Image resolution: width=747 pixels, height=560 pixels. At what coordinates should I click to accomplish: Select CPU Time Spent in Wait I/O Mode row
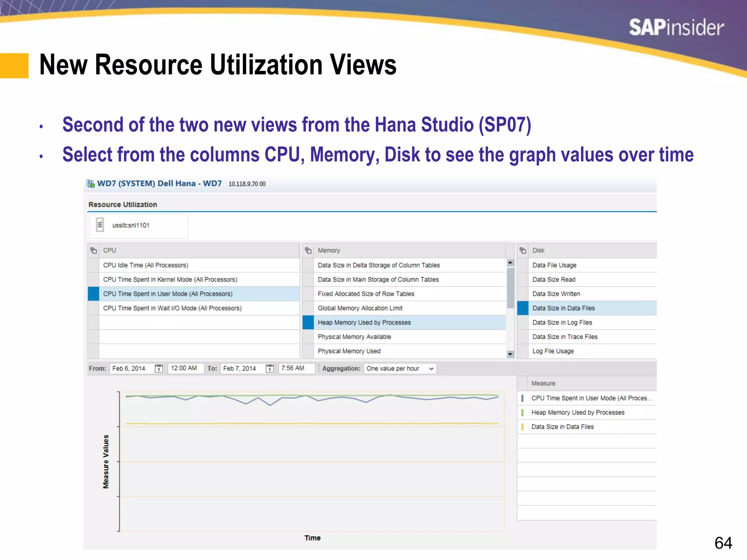click(199, 308)
